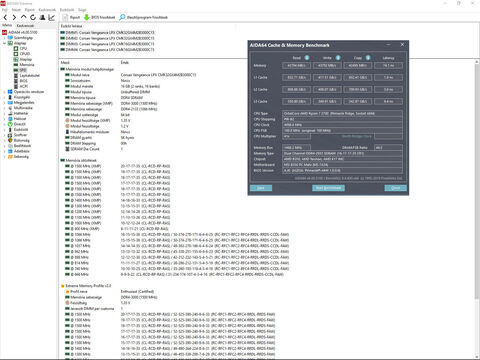Viewport: 480px width, 360px height.
Task: Select the SPD item icon in tree
Action: coord(16,70)
